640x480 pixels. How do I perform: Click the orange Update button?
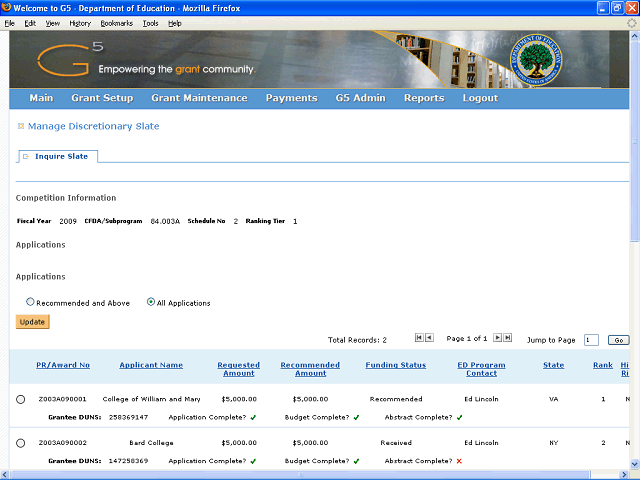pos(33,322)
